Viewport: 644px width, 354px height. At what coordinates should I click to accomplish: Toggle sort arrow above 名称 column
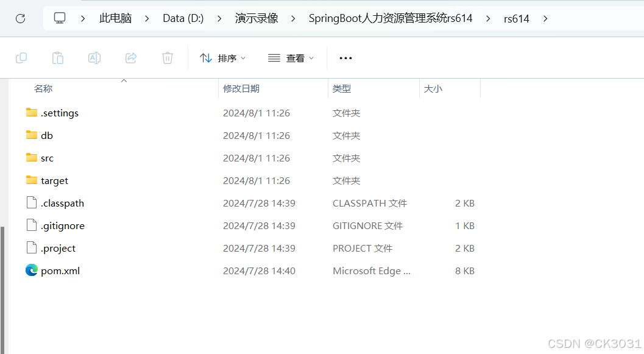coord(124,81)
